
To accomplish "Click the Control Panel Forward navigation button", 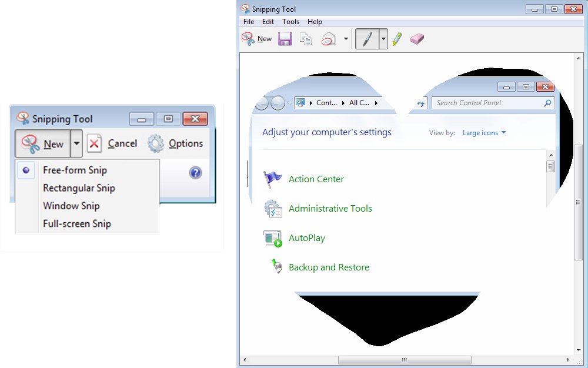I will click(278, 103).
